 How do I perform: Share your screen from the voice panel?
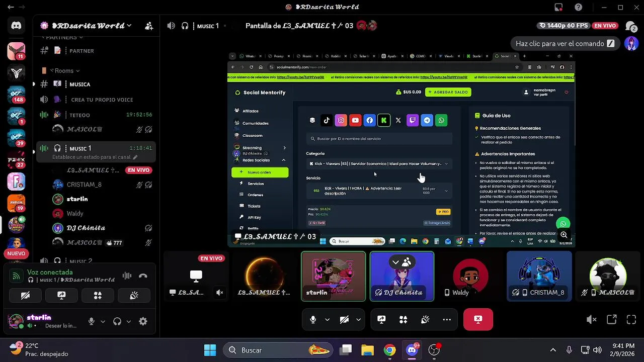coord(61,296)
